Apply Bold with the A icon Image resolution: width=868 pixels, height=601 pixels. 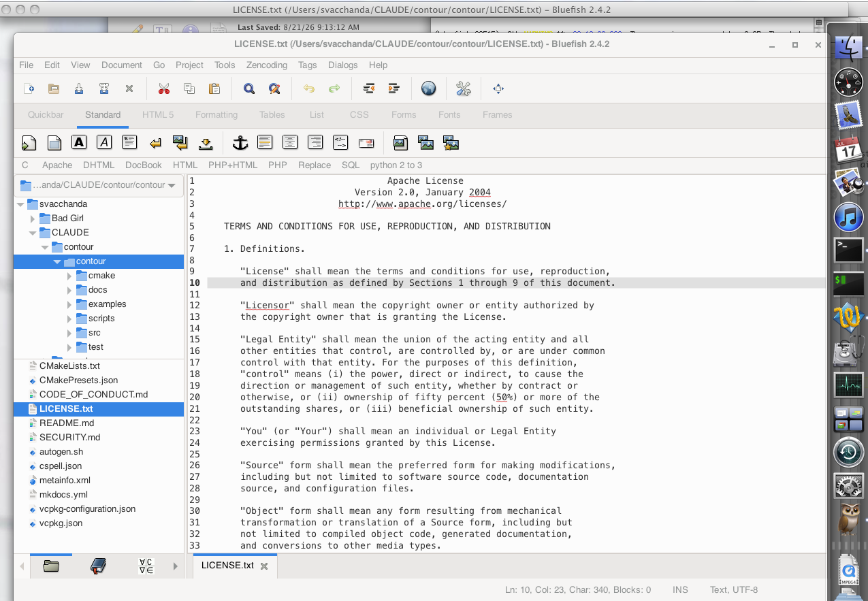coord(79,142)
